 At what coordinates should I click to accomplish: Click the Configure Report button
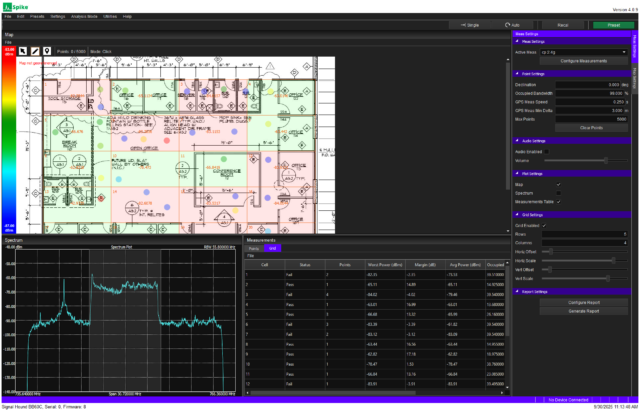point(584,303)
